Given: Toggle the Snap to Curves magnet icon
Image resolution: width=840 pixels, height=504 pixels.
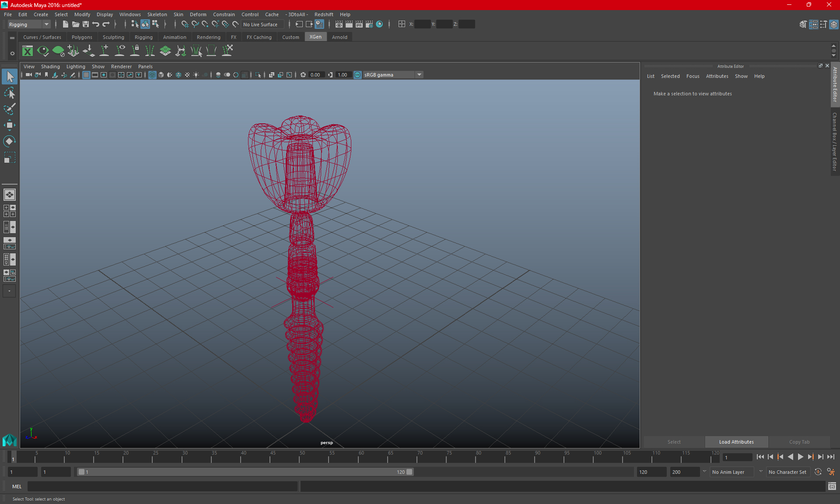Looking at the screenshot, I should point(195,24).
